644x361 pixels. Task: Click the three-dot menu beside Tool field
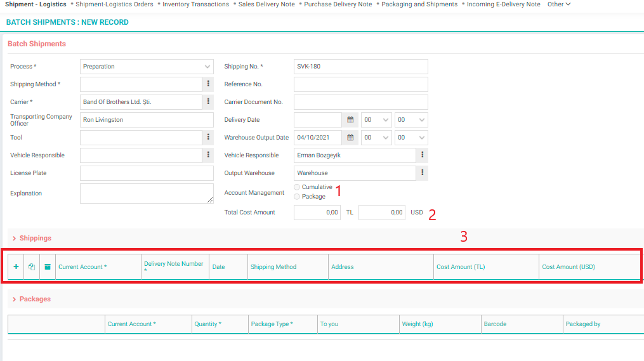click(x=208, y=137)
